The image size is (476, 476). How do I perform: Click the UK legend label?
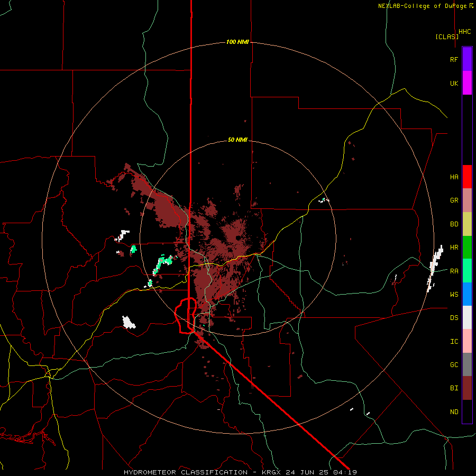coord(454,83)
